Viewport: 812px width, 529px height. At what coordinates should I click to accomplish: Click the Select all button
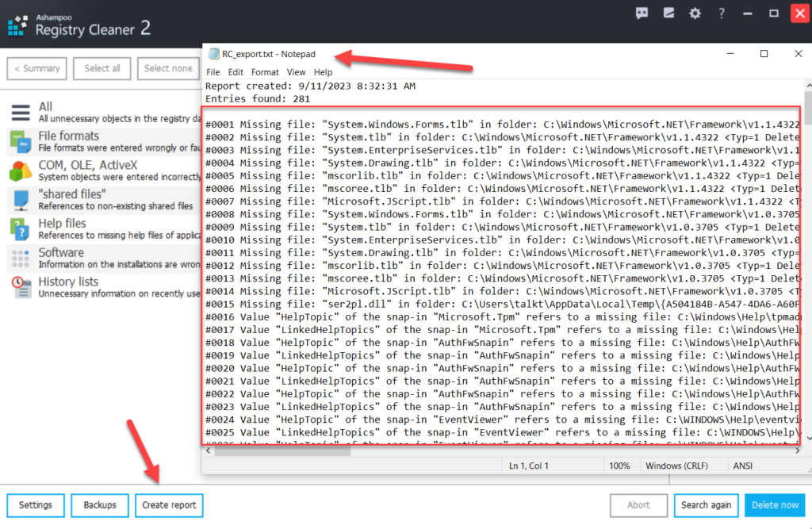tap(102, 68)
